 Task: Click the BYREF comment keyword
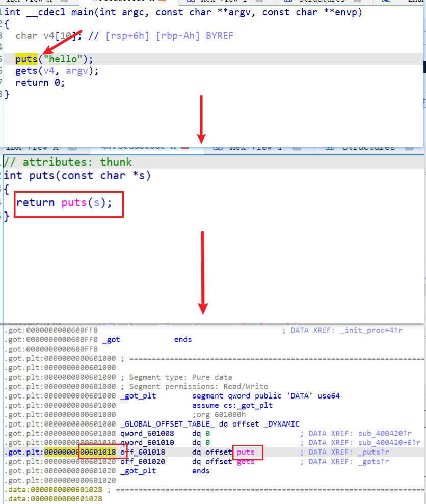click(220, 36)
